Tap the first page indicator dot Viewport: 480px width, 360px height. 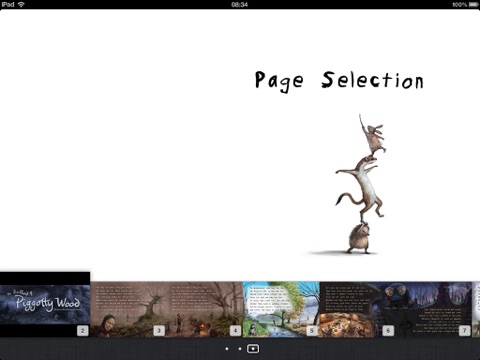pyautogui.click(x=227, y=349)
